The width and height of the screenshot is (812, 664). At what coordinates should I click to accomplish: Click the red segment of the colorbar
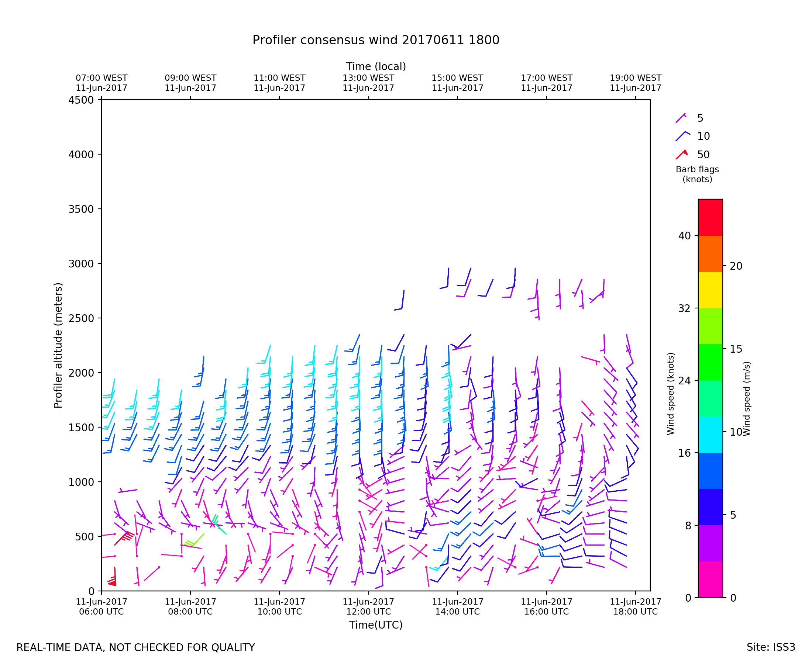tap(710, 217)
